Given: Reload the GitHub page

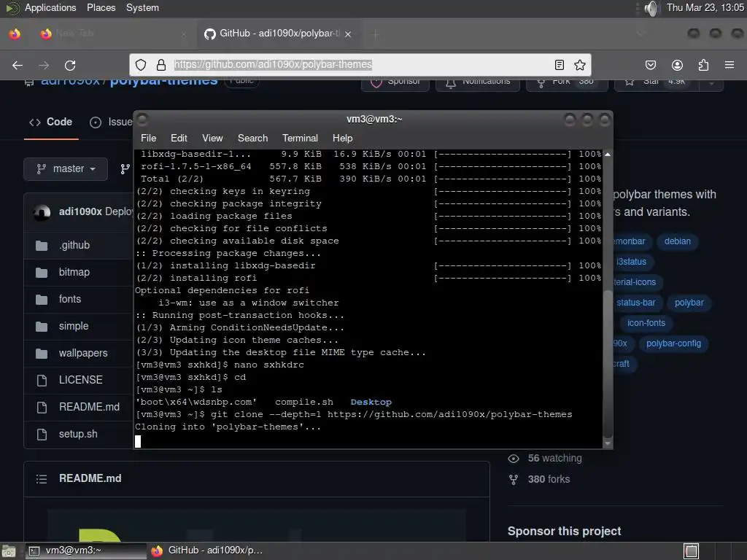Looking at the screenshot, I should 70,65.
